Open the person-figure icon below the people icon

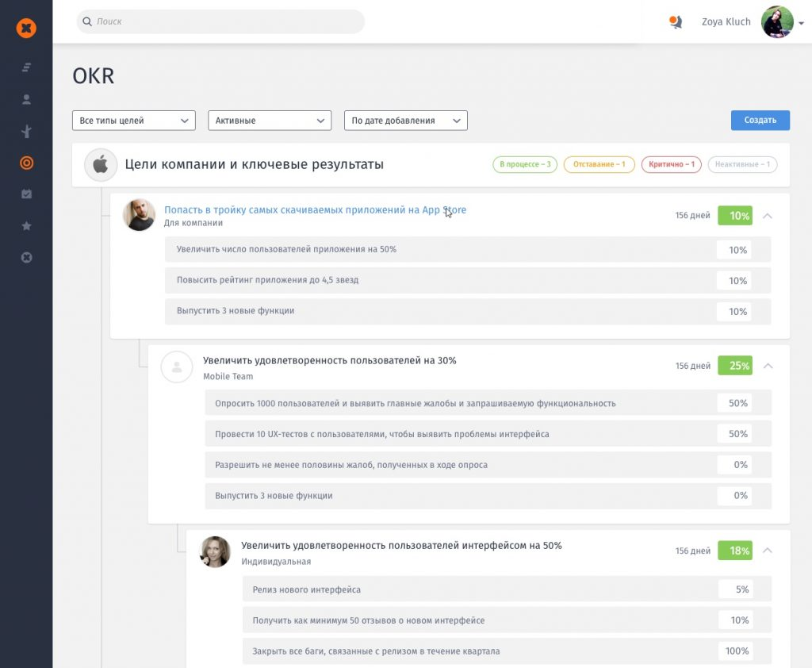pyautogui.click(x=26, y=131)
